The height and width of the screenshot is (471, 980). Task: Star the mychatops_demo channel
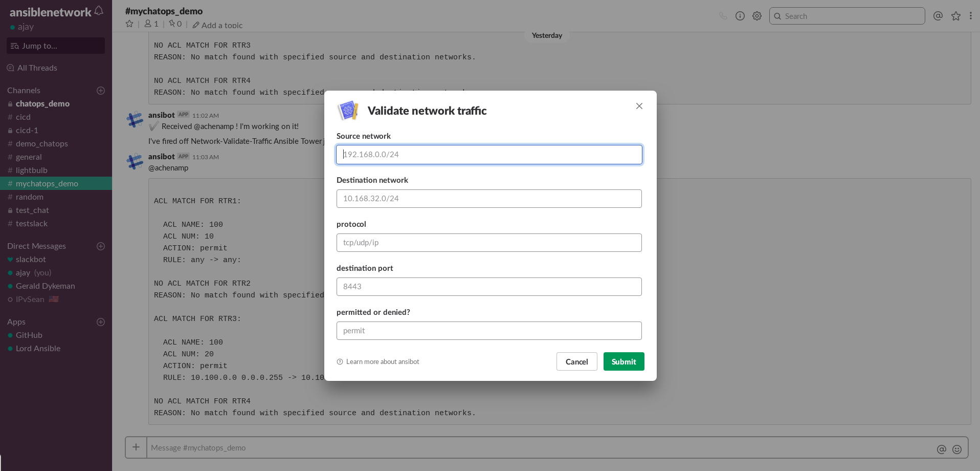coord(129,24)
